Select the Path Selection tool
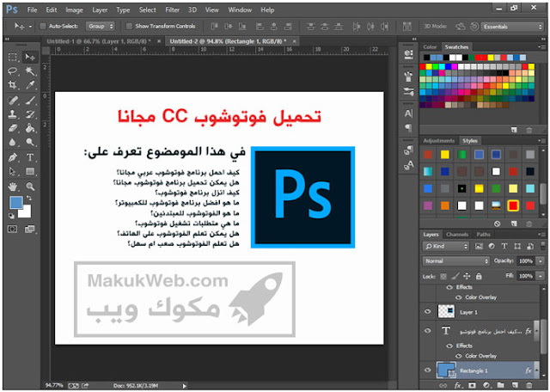This screenshot has height=392, width=550. [13, 172]
